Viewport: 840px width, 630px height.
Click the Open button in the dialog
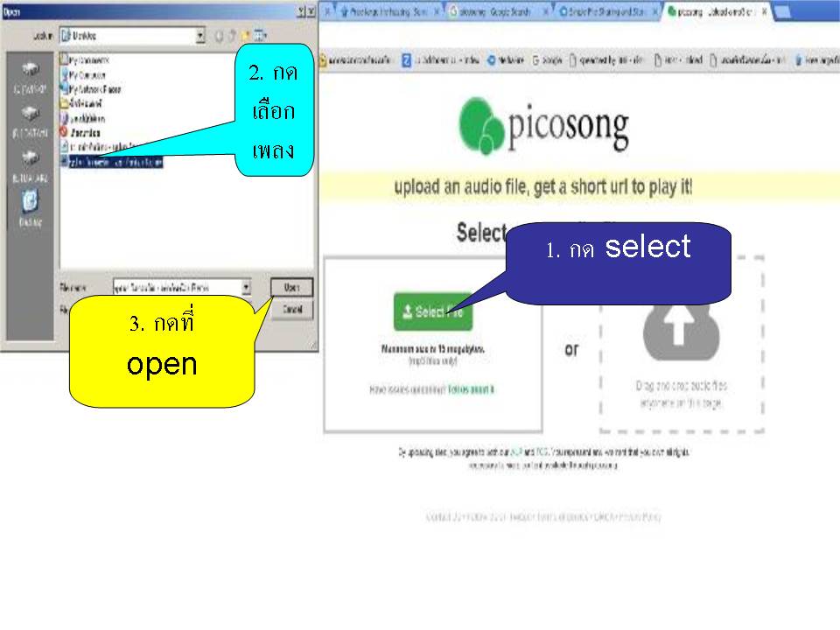[291, 287]
